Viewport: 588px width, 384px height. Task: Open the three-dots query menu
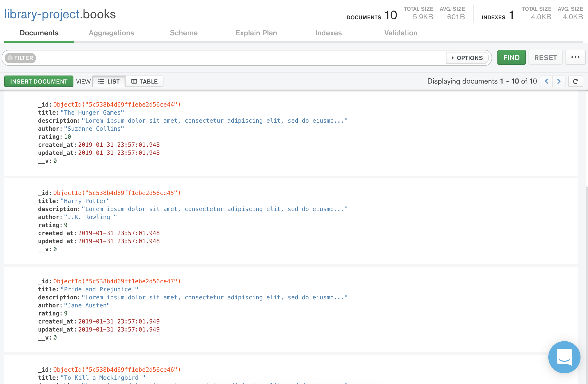tap(575, 57)
